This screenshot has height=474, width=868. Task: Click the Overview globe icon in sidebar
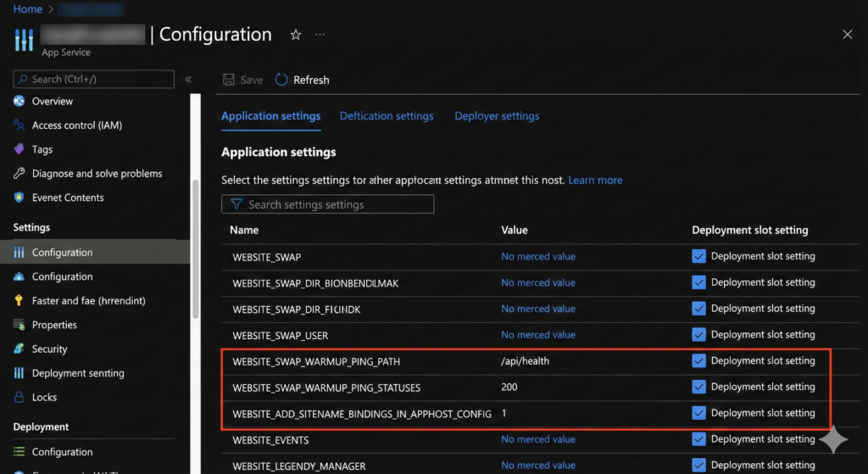pos(19,101)
